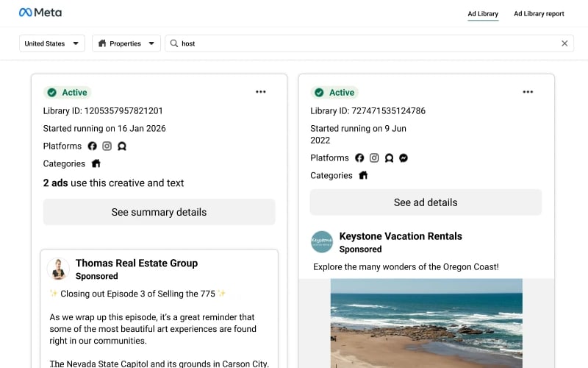Click Categories house icon on Keystone ad
The height and width of the screenshot is (368, 588).
pos(363,175)
